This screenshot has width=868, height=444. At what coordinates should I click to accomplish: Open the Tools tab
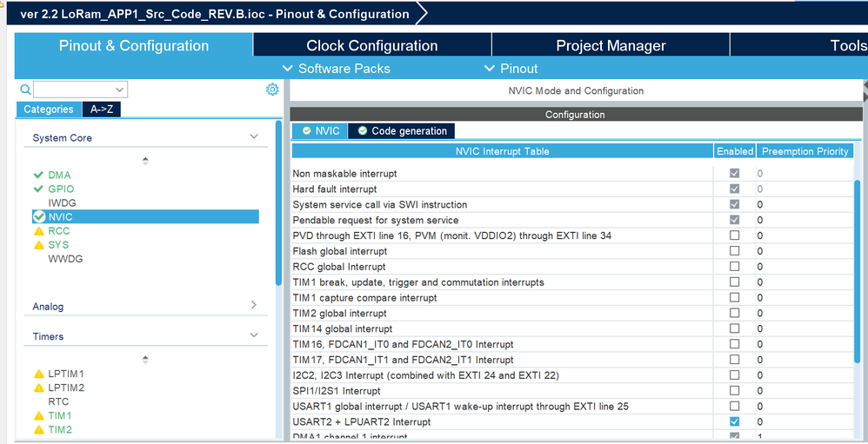(799, 45)
